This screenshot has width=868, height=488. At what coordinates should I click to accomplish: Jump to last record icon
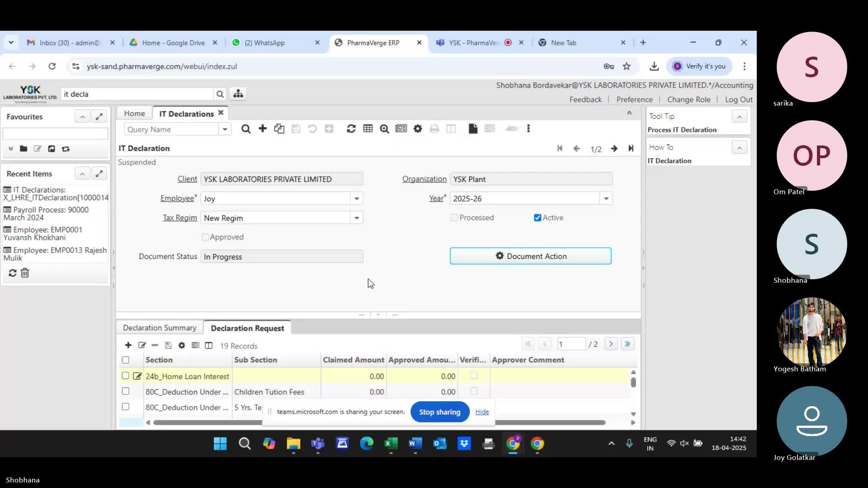tap(631, 148)
